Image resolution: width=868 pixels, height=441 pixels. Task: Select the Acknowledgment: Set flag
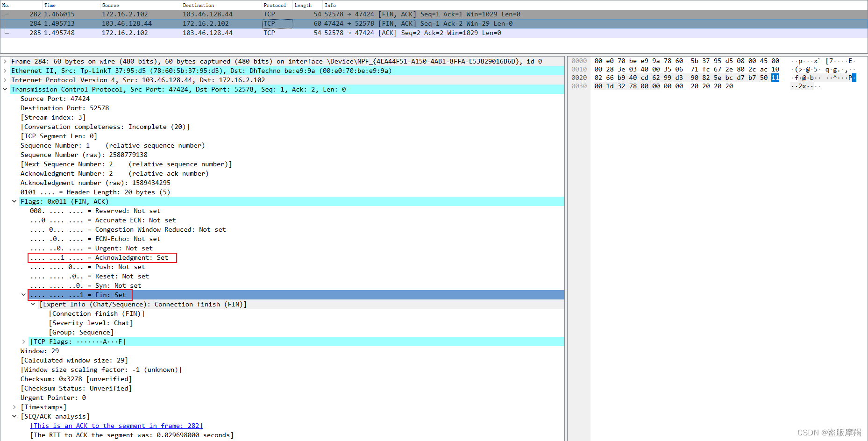[99, 257]
